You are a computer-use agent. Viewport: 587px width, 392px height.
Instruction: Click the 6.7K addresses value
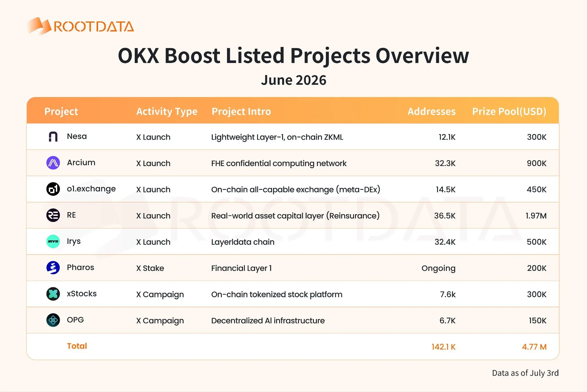447,321
